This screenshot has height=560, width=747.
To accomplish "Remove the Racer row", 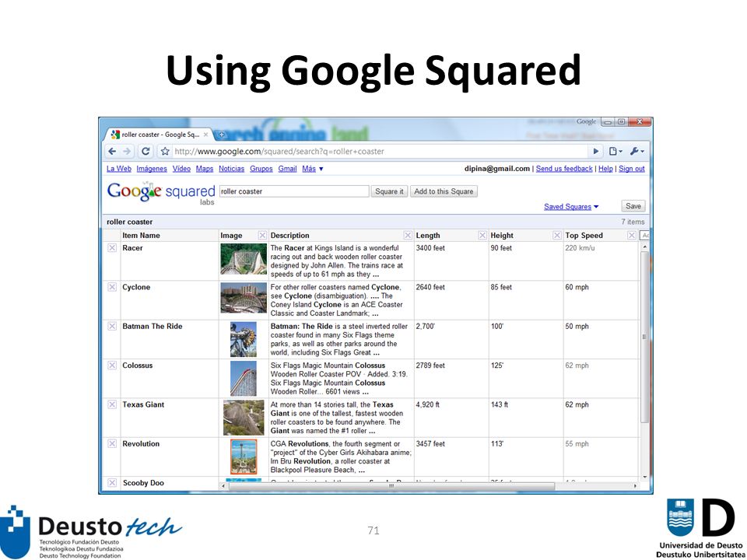I will click(x=112, y=247).
